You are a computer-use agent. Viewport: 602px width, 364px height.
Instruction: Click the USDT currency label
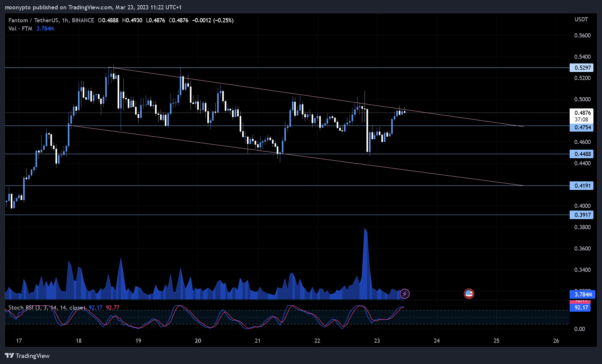tap(581, 19)
